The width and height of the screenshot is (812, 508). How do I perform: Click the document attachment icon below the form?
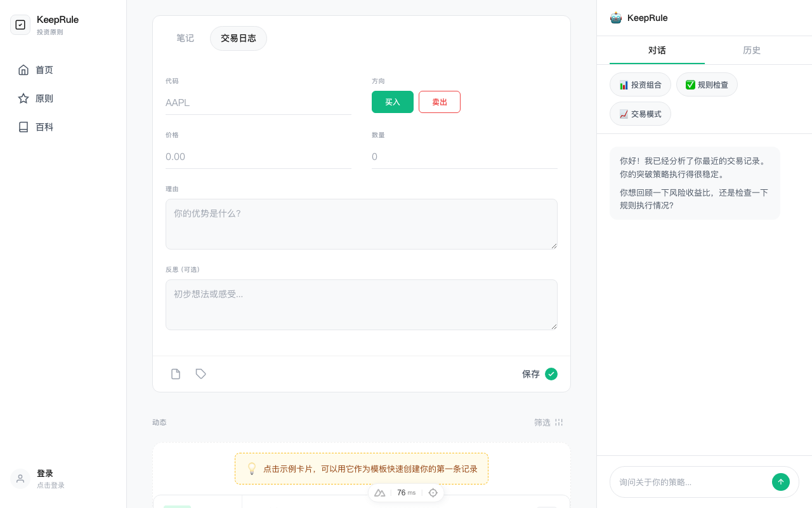pos(176,374)
